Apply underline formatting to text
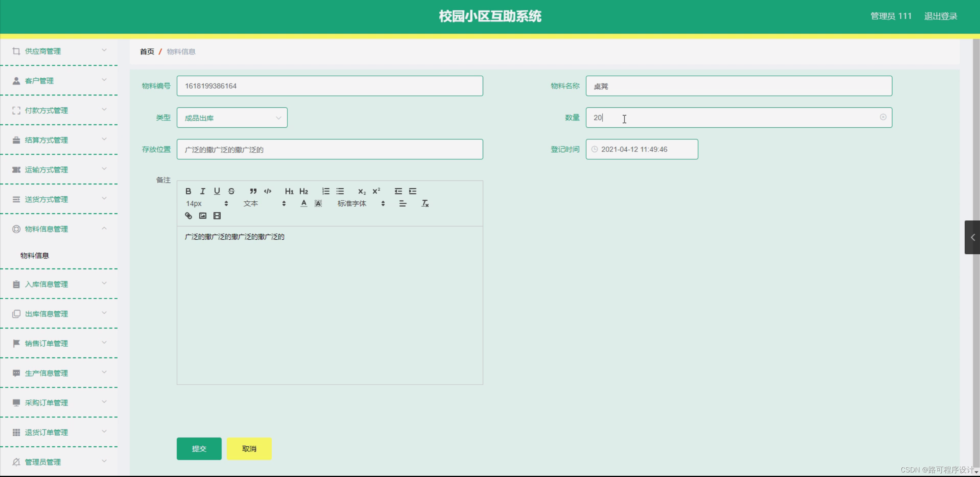The height and width of the screenshot is (477, 980). (217, 191)
